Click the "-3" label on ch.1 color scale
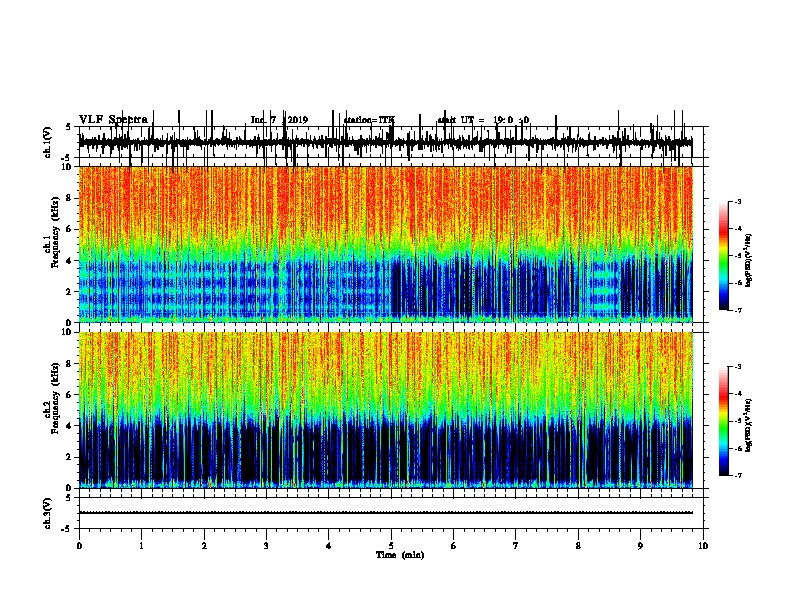 pos(737,201)
